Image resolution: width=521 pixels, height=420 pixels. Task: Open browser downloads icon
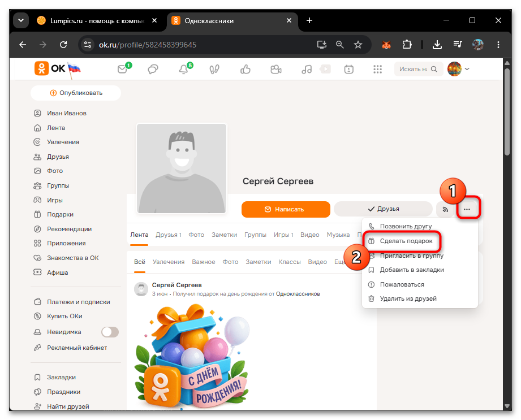coord(437,45)
